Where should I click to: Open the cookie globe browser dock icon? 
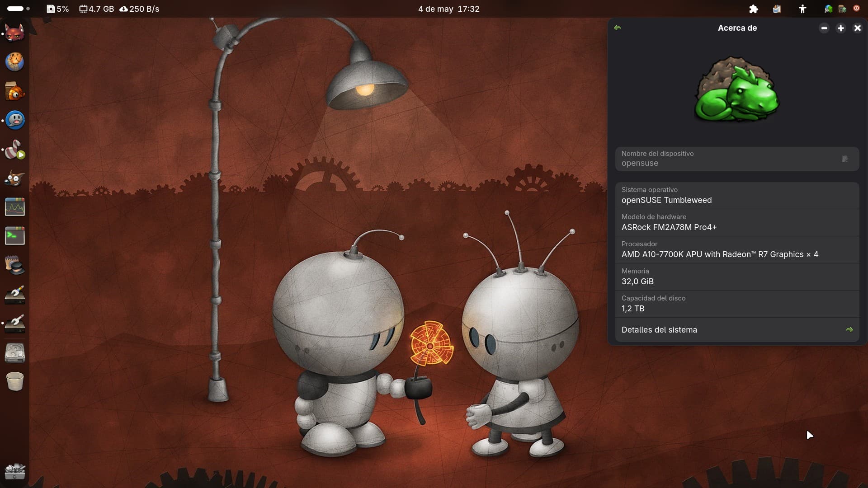pyautogui.click(x=14, y=61)
